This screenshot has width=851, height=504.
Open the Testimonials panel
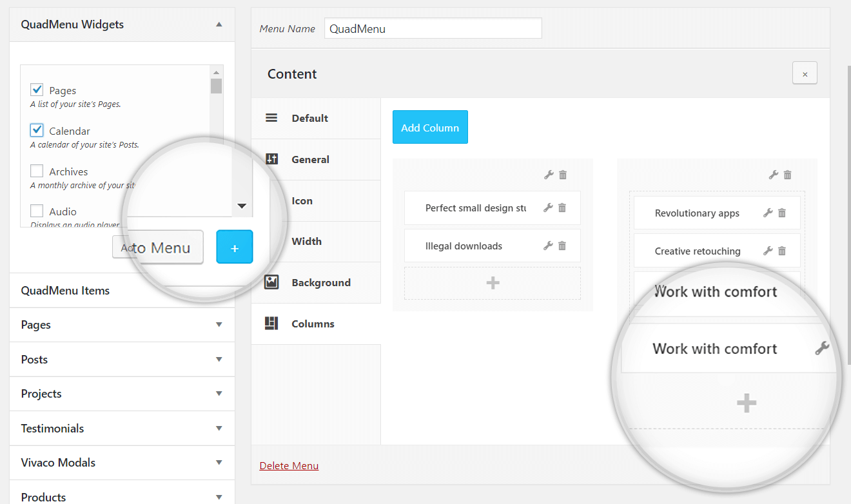(x=121, y=428)
